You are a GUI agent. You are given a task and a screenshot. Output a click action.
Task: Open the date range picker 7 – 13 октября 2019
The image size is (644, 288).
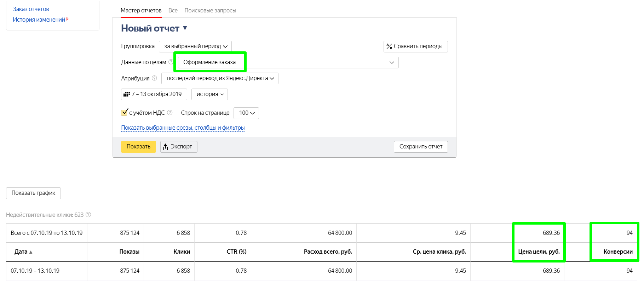point(154,94)
